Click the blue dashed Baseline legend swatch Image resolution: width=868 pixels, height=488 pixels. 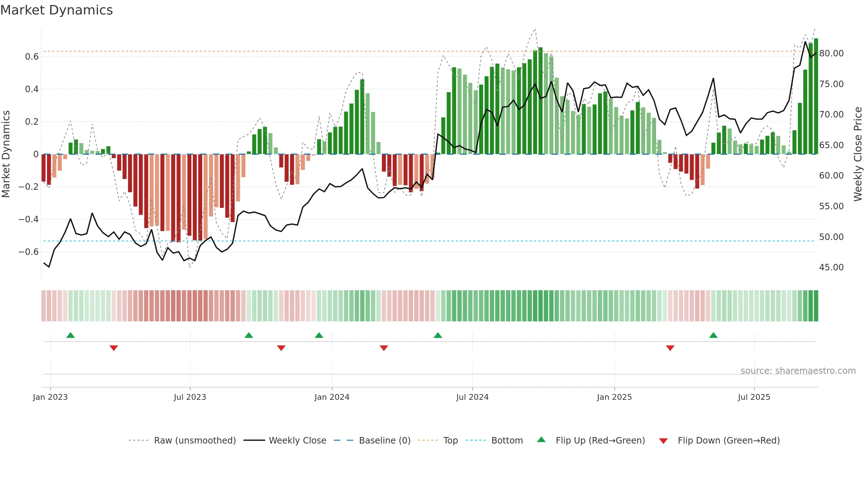coord(344,440)
